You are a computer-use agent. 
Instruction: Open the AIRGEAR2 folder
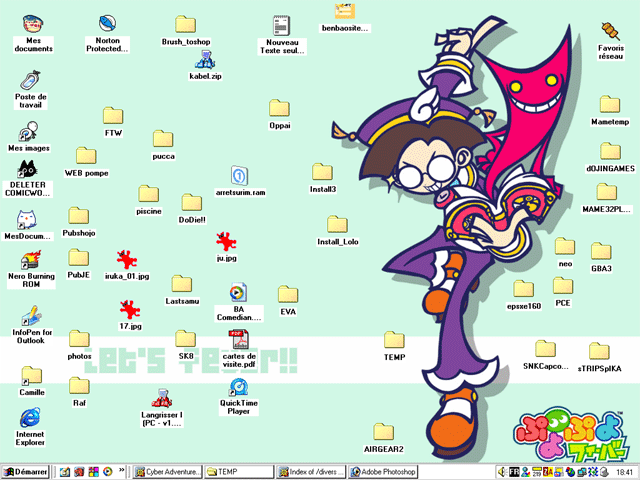coord(384,433)
